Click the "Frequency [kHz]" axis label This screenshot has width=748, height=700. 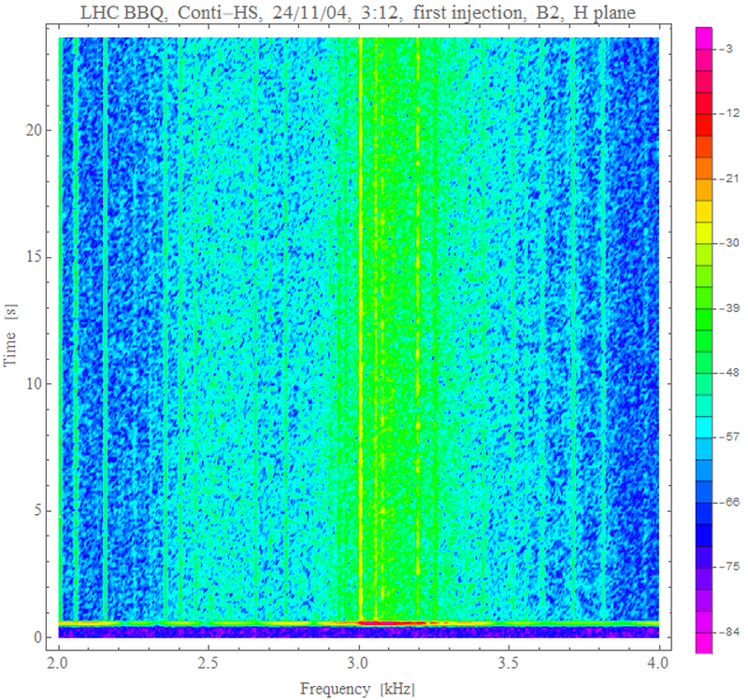(357, 689)
